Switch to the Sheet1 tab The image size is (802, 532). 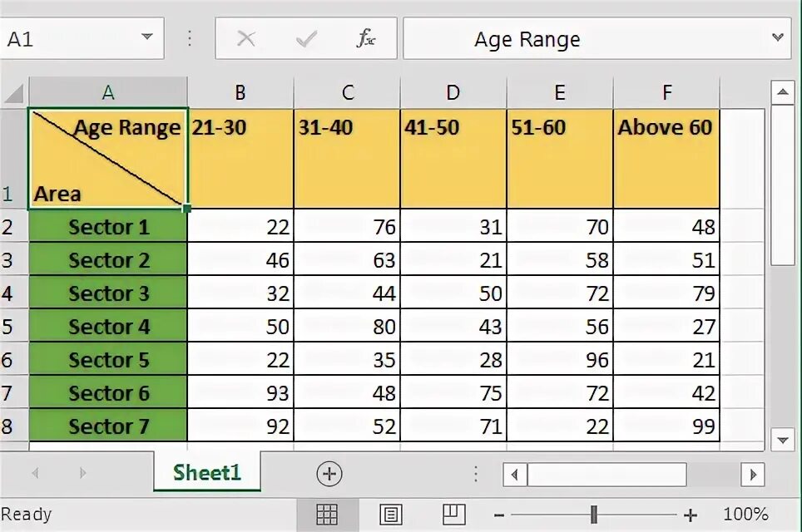(x=206, y=471)
